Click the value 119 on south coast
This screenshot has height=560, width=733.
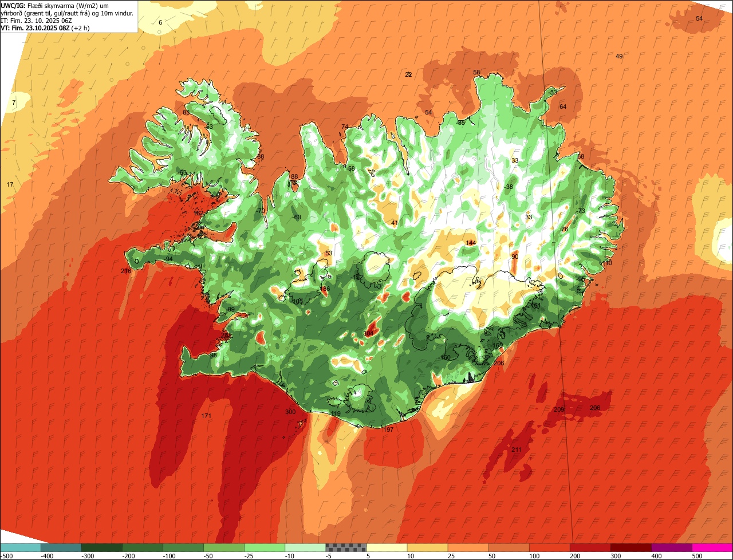pyautogui.click(x=336, y=413)
